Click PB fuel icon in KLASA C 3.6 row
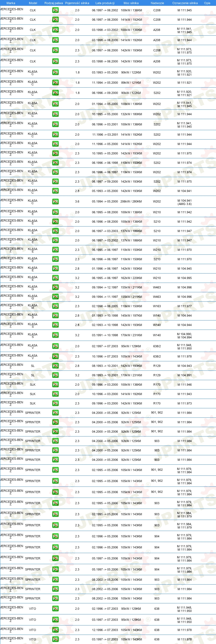 (55, 201)
